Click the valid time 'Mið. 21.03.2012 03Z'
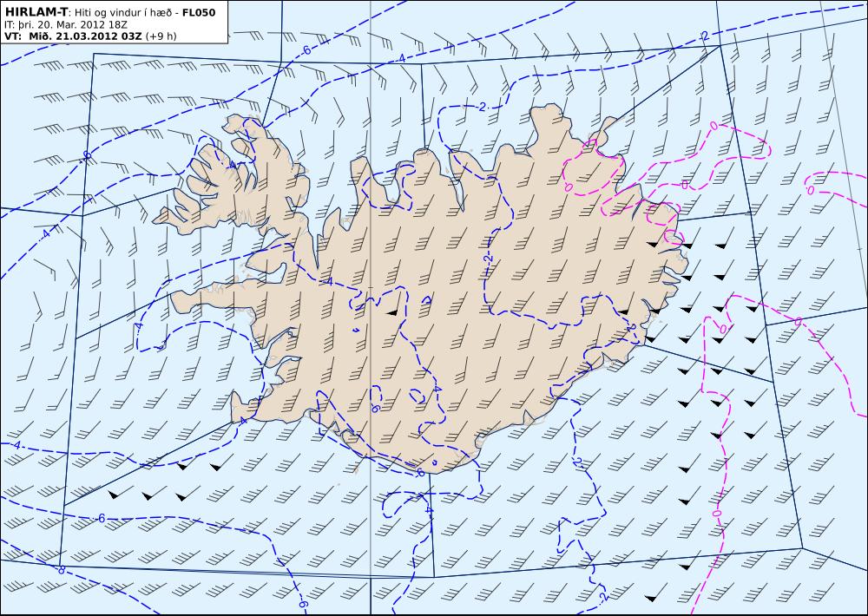 86,36
